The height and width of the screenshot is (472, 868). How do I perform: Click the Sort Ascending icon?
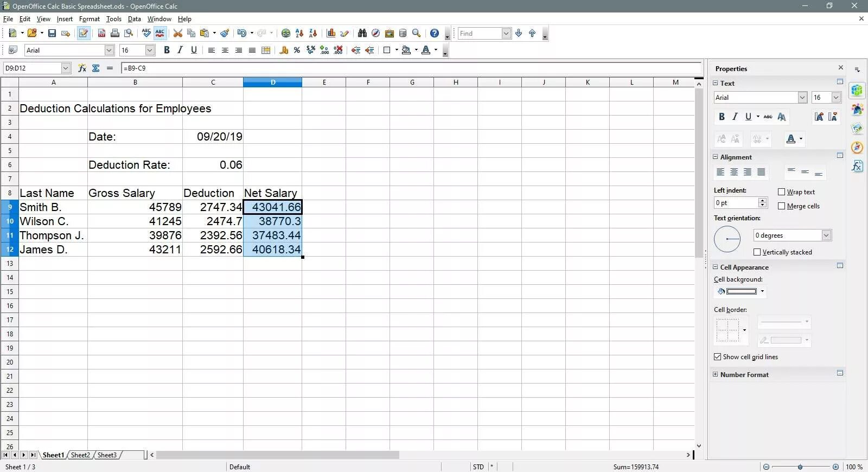point(299,33)
